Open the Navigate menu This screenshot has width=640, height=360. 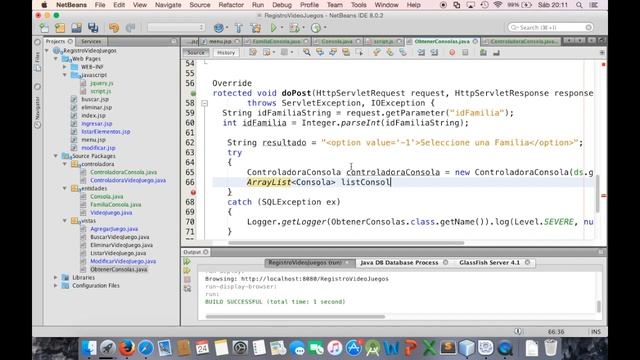[x=168, y=5]
